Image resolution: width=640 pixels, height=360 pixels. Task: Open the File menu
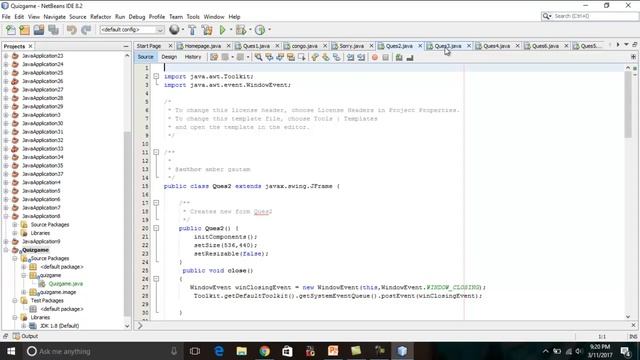click(6, 17)
